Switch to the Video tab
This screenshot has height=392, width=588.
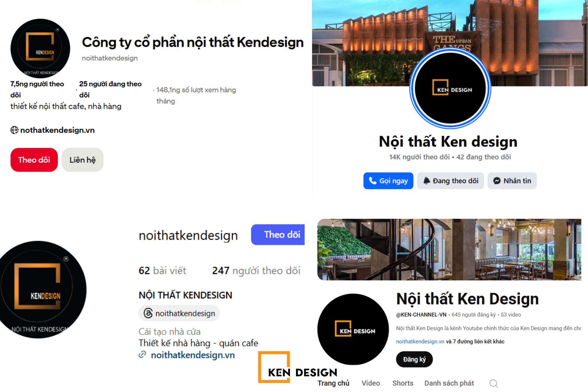371,383
